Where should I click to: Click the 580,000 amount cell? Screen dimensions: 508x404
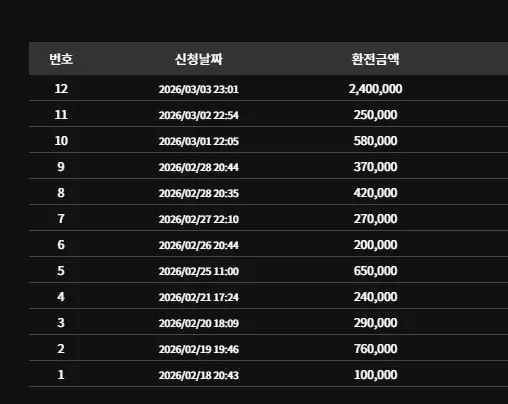pyautogui.click(x=375, y=141)
